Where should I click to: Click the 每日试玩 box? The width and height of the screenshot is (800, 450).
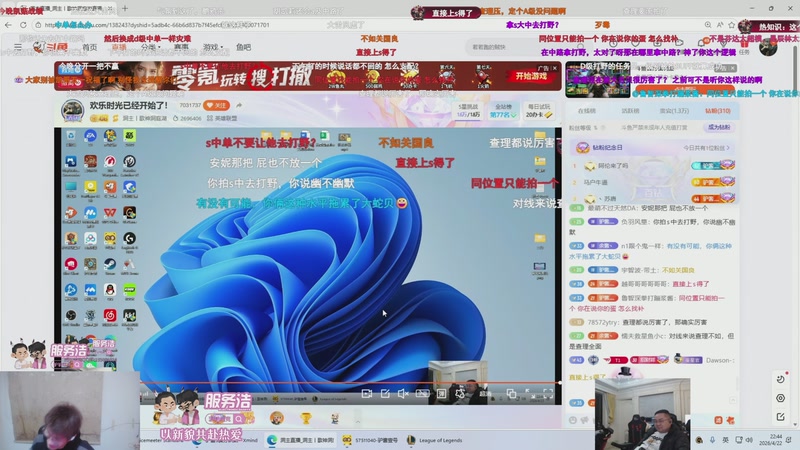[x=539, y=110]
